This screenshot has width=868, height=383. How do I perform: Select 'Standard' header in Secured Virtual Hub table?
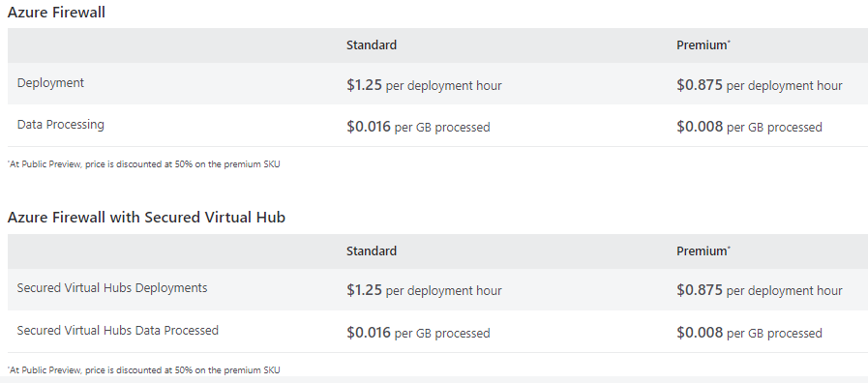(x=372, y=251)
